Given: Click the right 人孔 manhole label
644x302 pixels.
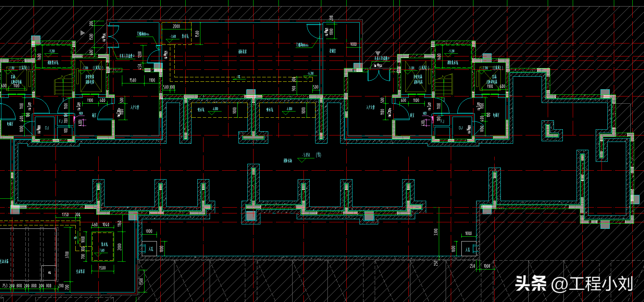Looking at the screenshot, I should tap(468, 250).
